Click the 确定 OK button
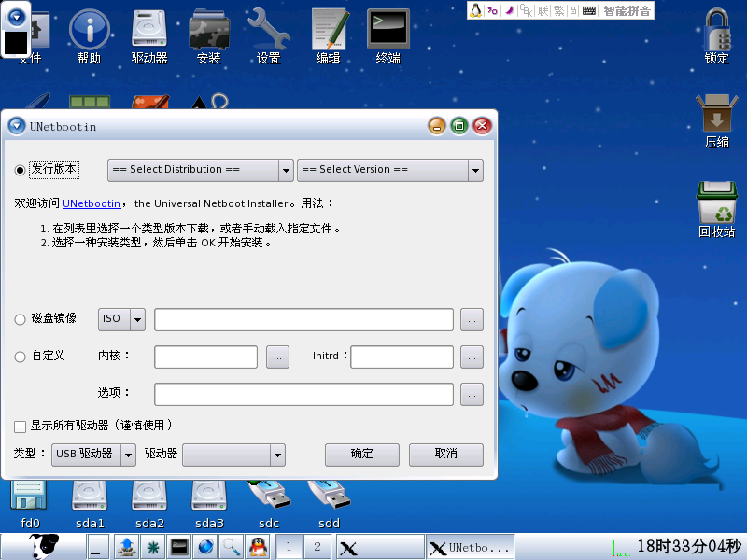Viewport: 747px width, 560px height. (362, 455)
